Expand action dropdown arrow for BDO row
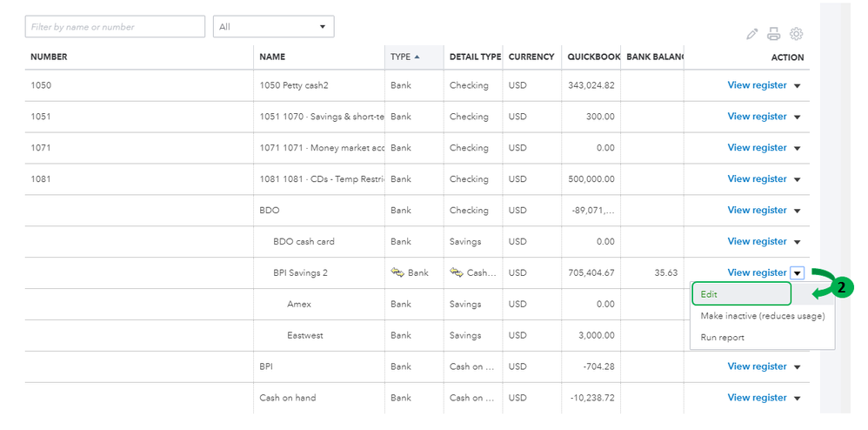Screen dimensions: 868x430 (798, 211)
